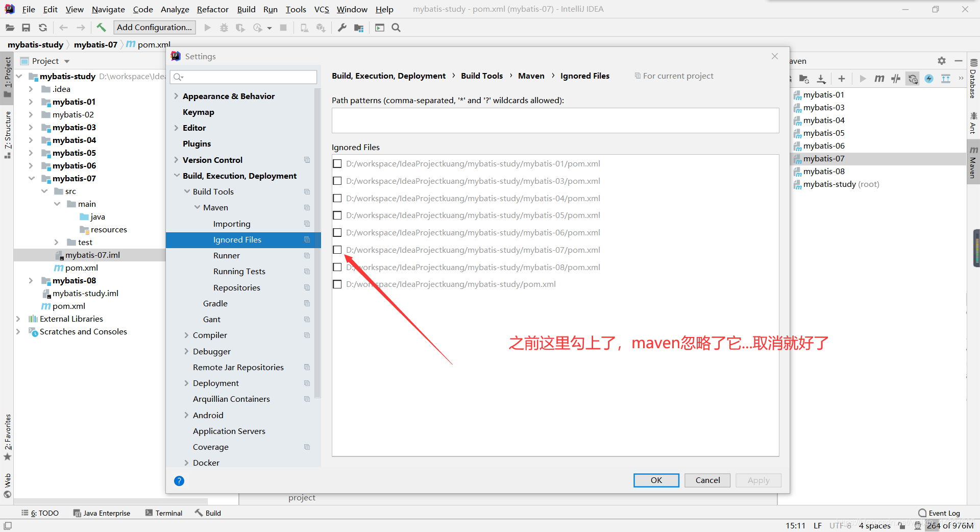980x532 pixels.
Task: Check the mybatis-study/pom.xml ignored file box
Action: click(x=337, y=284)
